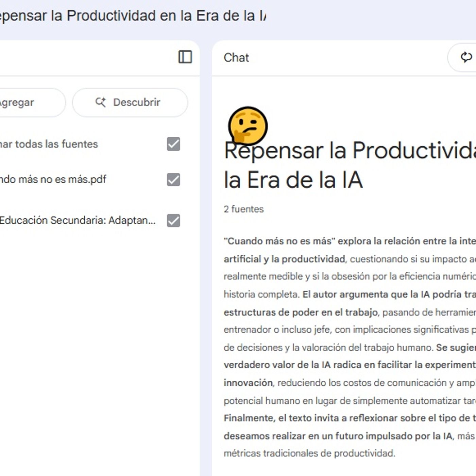The width and height of the screenshot is (476, 476).
Task: Click the '2 fuentes' label
Action: (x=243, y=209)
